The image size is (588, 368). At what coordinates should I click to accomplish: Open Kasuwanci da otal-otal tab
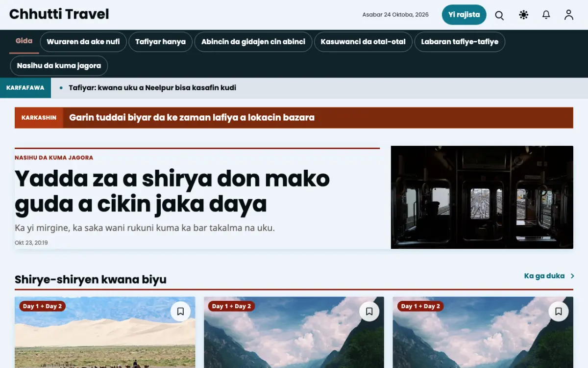click(x=363, y=42)
